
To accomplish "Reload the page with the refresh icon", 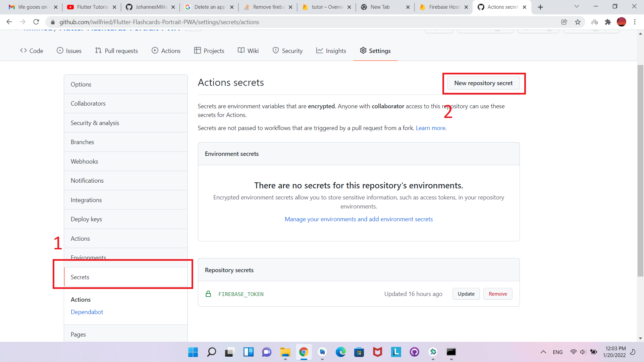I will click(36, 22).
